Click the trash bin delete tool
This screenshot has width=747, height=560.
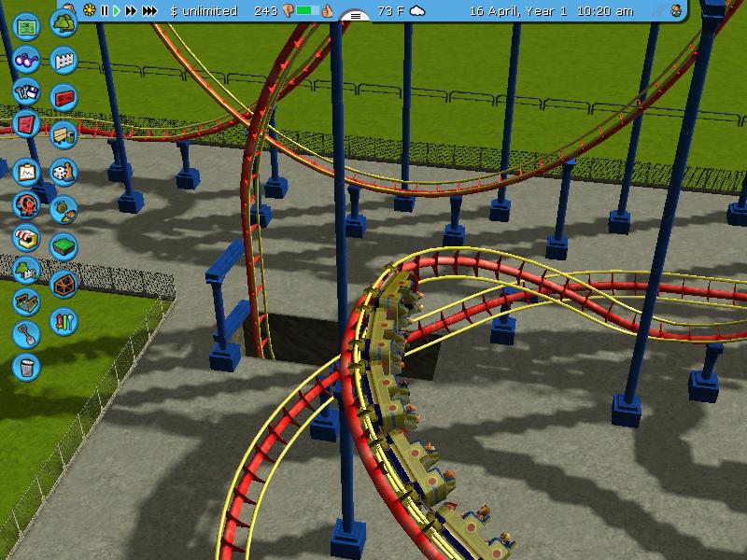point(26,366)
